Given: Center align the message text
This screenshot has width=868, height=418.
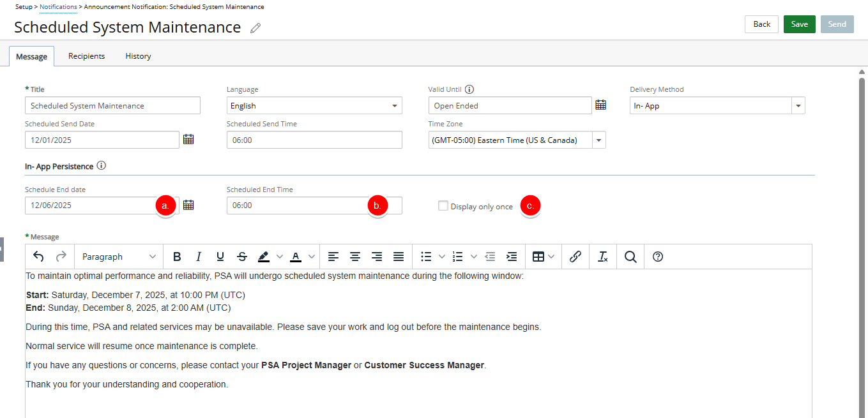Looking at the screenshot, I should pos(355,257).
